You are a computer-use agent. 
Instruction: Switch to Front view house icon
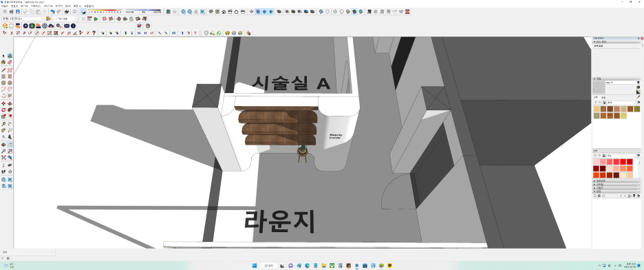[x=224, y=12]
